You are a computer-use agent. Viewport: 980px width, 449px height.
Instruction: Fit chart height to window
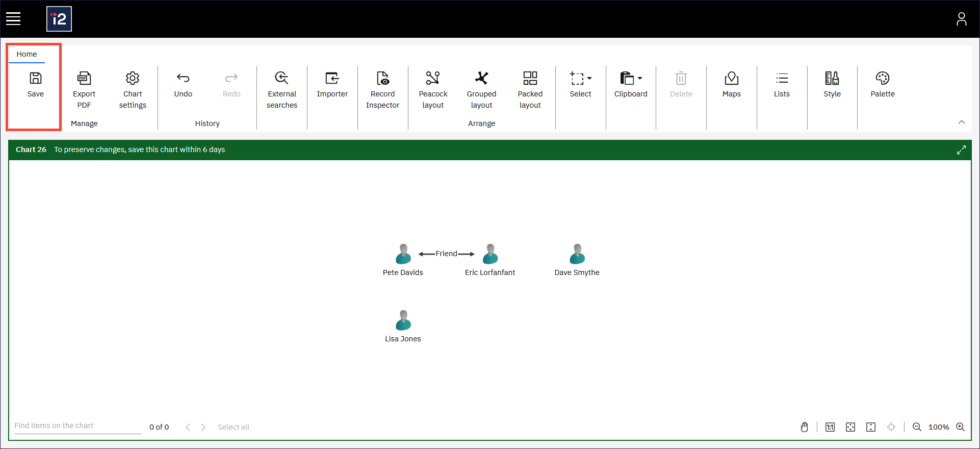coord(871,427)
